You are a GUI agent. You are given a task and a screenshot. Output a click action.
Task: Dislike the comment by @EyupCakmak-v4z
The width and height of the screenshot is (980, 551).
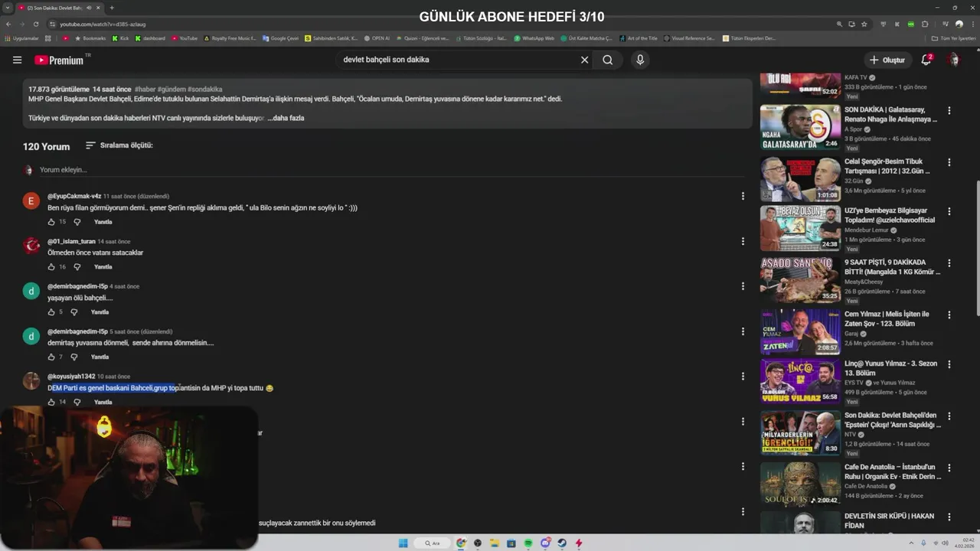pos(77,222)
